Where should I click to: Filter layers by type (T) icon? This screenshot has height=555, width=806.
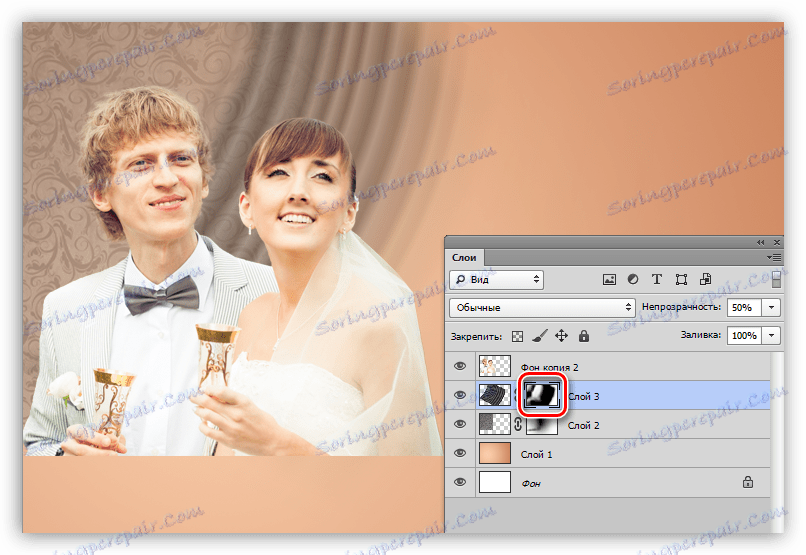click(656, 279)
